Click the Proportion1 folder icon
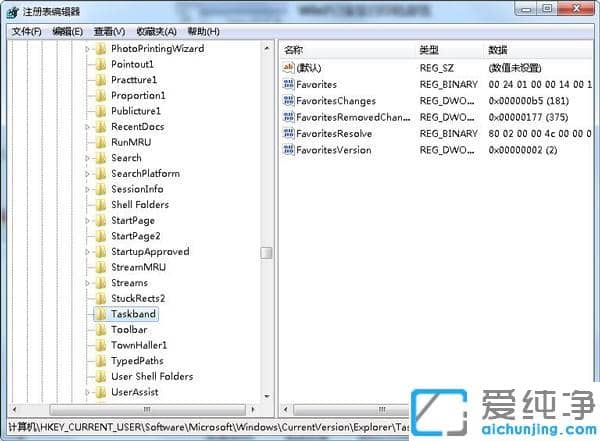 pyautogui.click(x=101, y=96)
